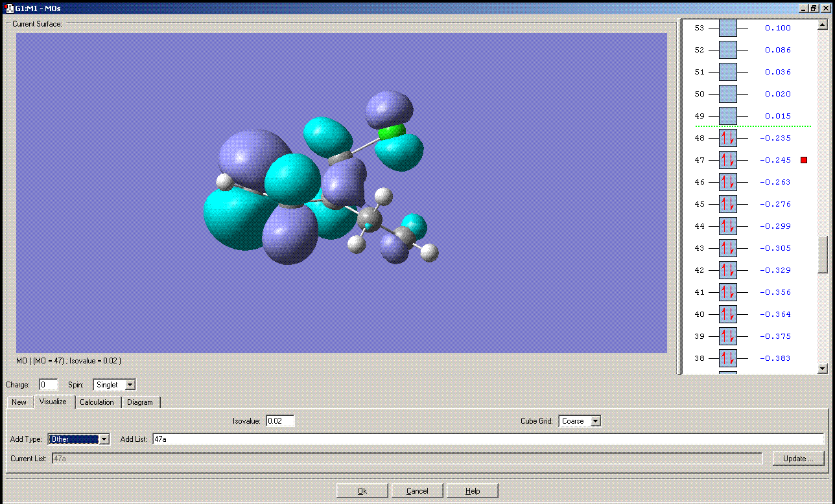Image resolution: width=835 pixels, height=504 pixels.
Task: Click the G1:M1 MOs window icon
Action: pyautogui.click(x=9, y=8)
